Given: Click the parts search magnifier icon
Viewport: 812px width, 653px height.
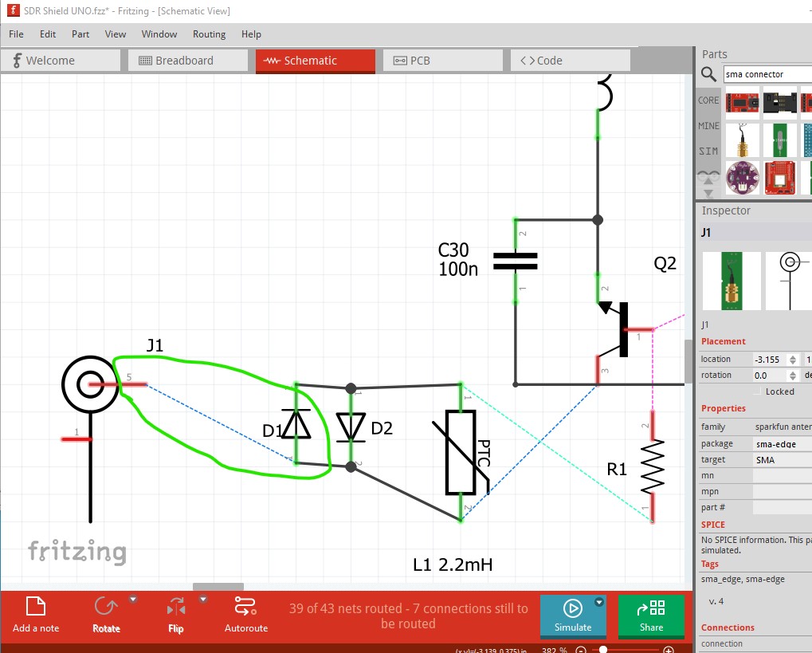Looking at the screenshot, I should (708, 74).
